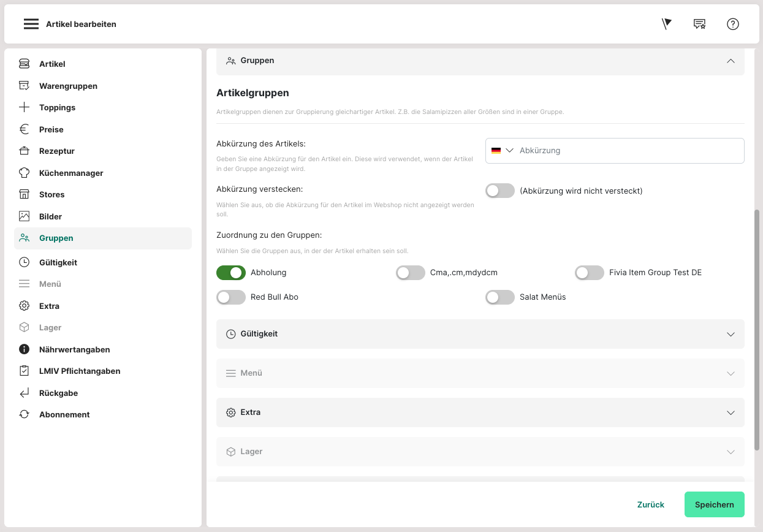Click the Zurück button
The width and height of the screenshot is (763, 532).
(650, 504)
